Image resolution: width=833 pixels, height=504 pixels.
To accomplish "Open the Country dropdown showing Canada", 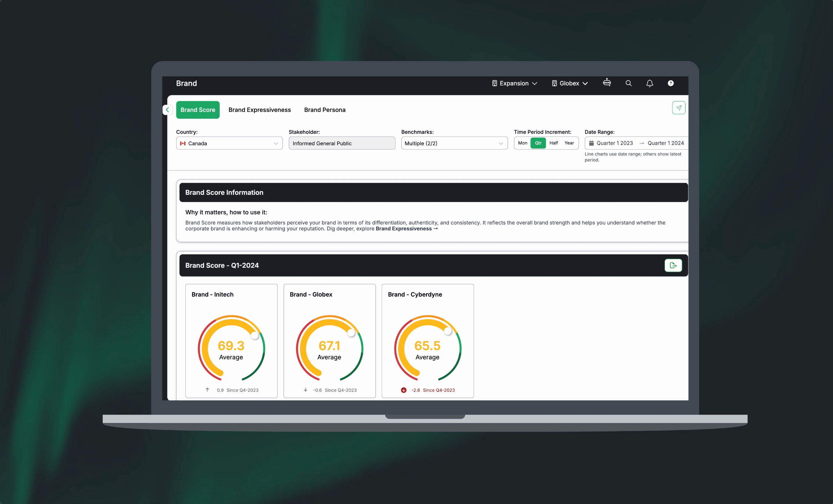I will 229,143.
